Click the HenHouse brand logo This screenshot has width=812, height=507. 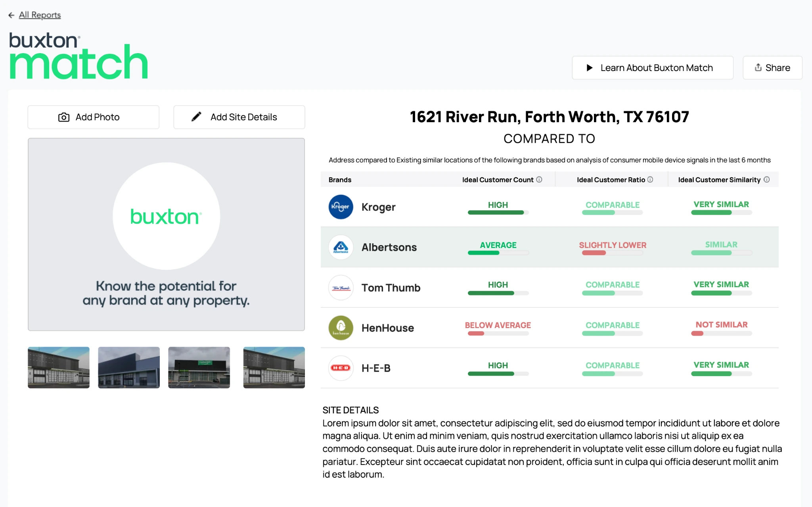pyautogui.click(x=341, y=328)
